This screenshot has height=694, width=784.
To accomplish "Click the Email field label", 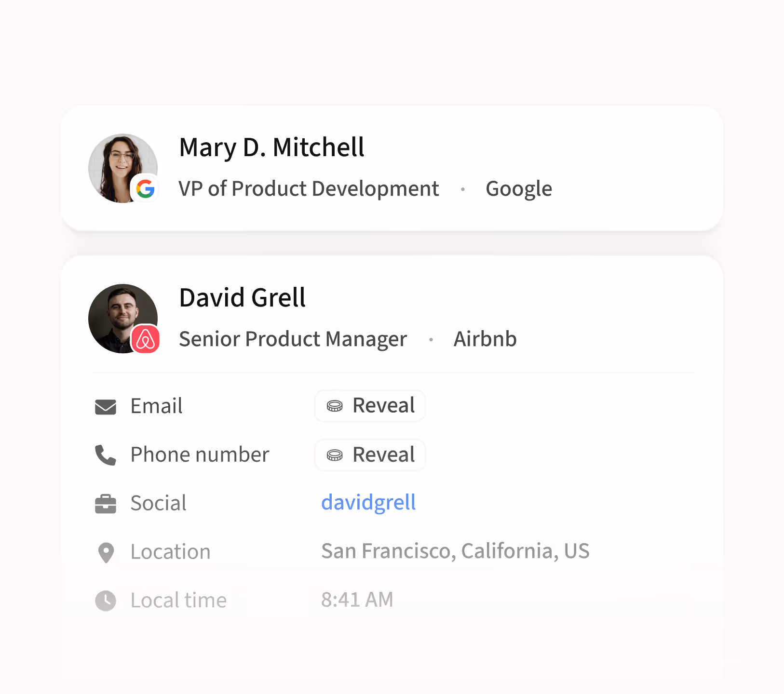I will 157,406.
